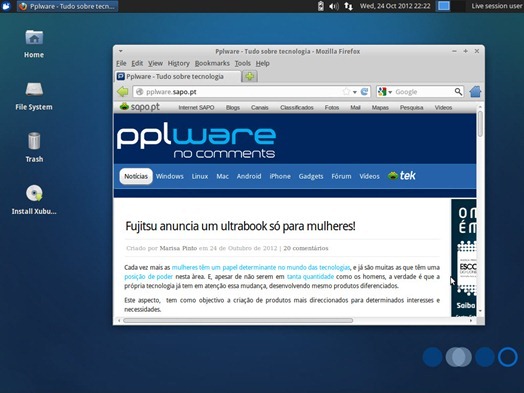Viewport: 524px width, 393px height.
Task: Select the Windows navigation tab
Action: 170,176
